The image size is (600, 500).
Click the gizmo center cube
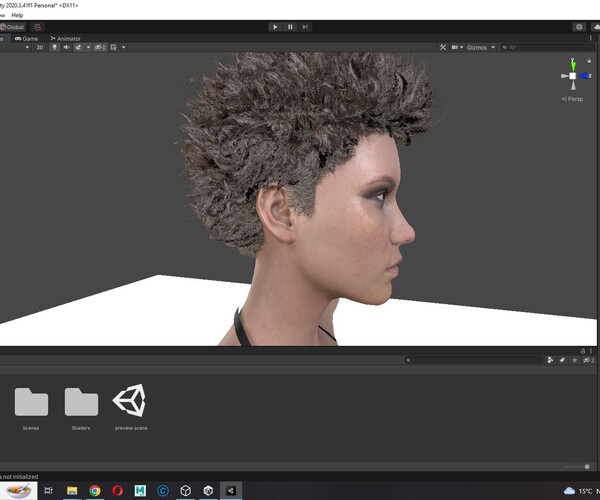pyautogui.click(x=572, y=76)
